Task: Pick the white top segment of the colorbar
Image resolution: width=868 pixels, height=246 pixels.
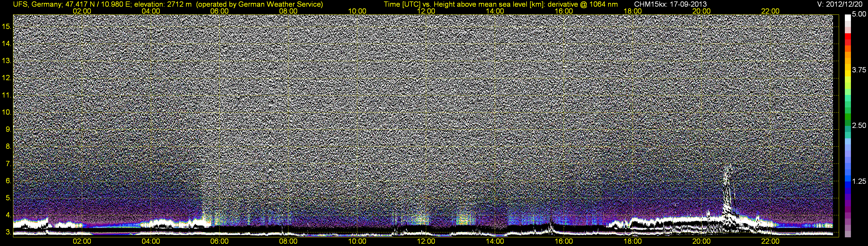Action: (848, 18)
